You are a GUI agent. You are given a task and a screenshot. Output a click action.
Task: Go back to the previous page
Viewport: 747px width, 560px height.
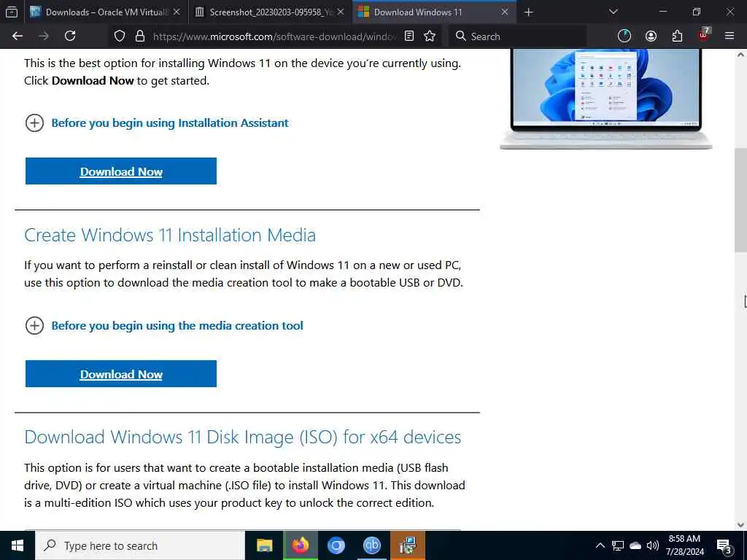pyautogui.click(x=18, y=36)
